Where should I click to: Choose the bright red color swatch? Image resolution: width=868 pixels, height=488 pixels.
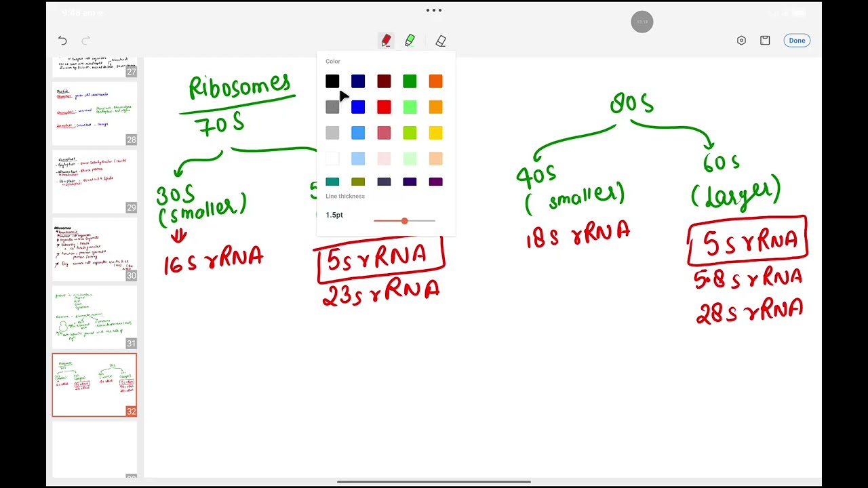click(384, 107)
